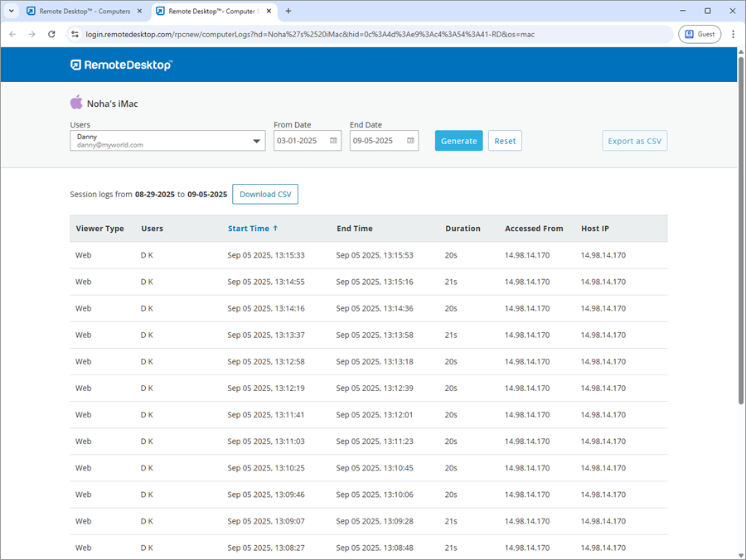Open the End Date calendar icon

(410, 141)
